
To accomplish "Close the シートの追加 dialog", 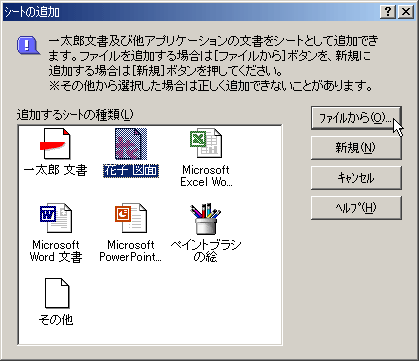I will pyautogui.click(x=406, y=12).
